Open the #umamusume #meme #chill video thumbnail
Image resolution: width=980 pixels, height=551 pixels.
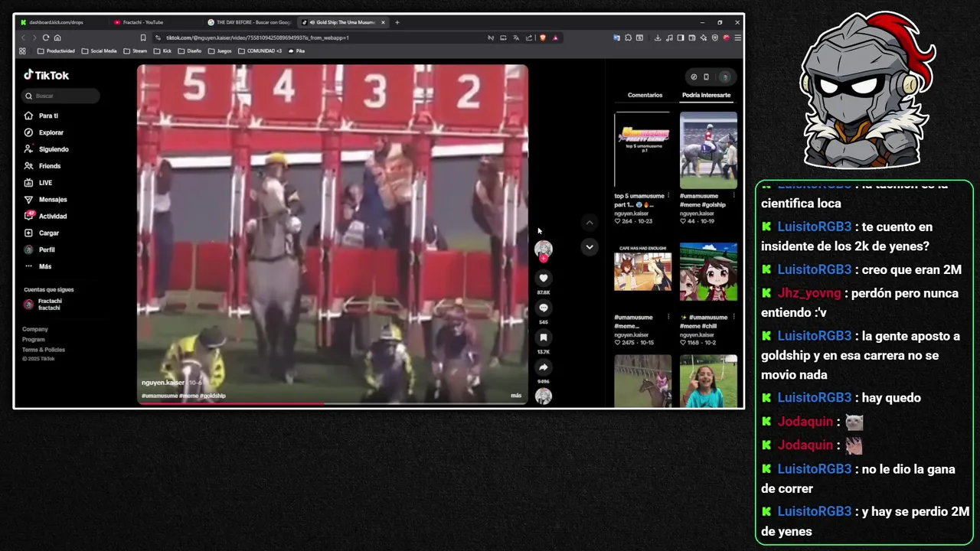coord(708,272)
